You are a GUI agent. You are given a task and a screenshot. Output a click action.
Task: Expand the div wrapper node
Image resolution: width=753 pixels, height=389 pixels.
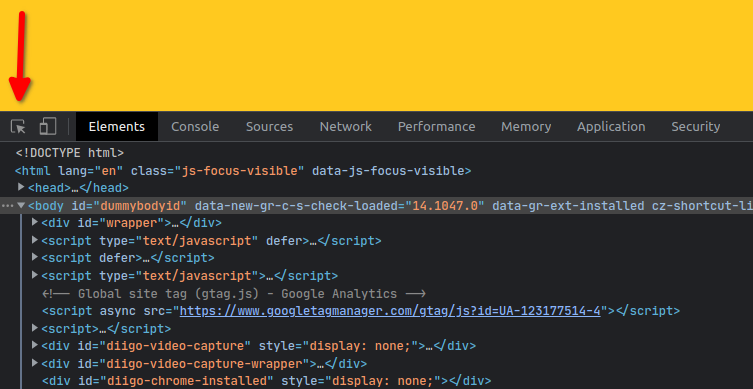click(x=35, y=222)
